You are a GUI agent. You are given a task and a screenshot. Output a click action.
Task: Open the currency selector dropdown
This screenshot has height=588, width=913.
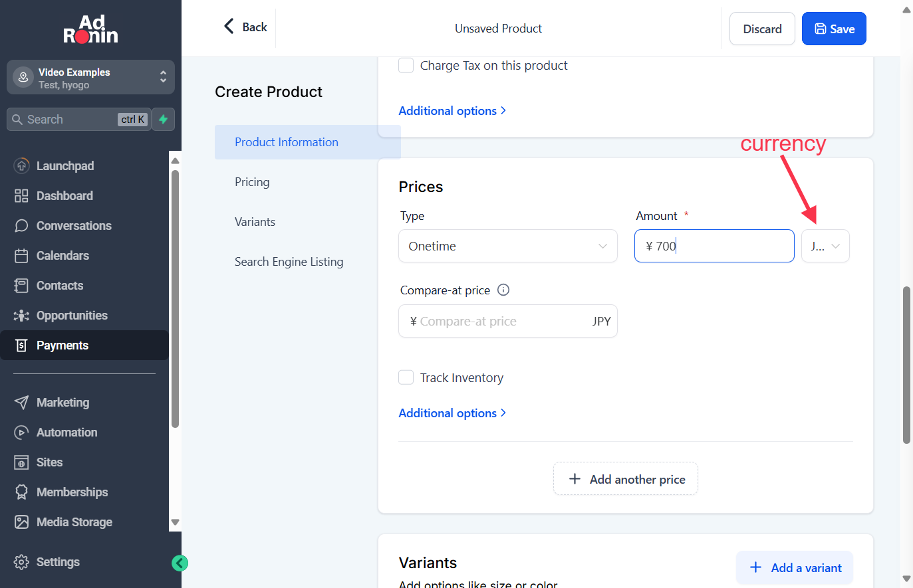tap(825, 246)
